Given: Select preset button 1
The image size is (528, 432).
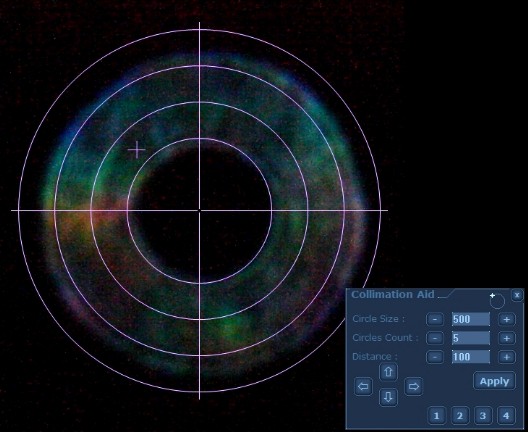Looking at the screenshot, I should (x=436, y=416).
